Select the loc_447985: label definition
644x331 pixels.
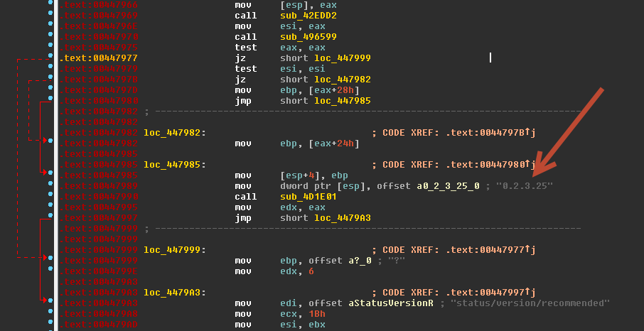tap(175, 165)
